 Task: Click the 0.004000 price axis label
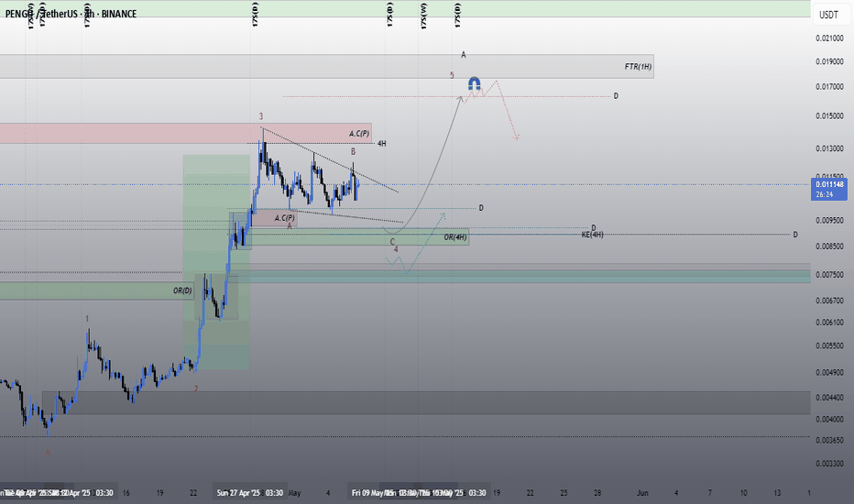(829, 420)
